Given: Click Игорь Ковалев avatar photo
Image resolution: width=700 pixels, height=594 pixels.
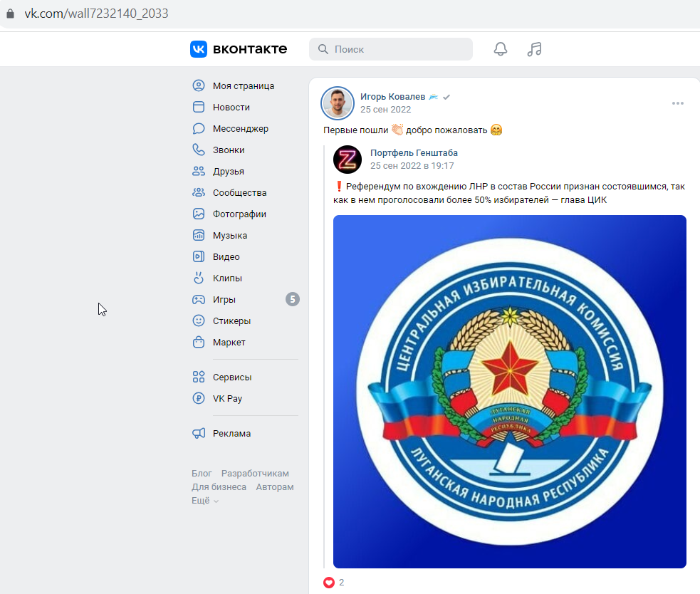Looking at the screenshot, I should 337,103.
